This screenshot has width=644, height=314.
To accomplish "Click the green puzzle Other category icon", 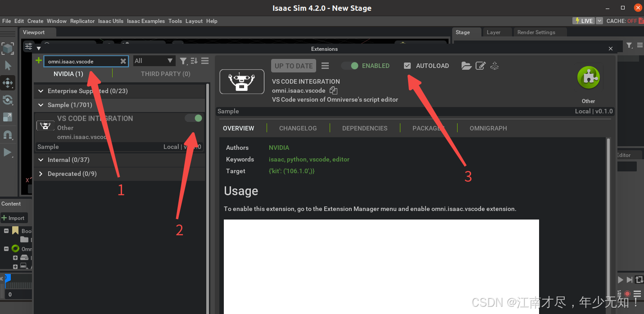I will (588, 78).
